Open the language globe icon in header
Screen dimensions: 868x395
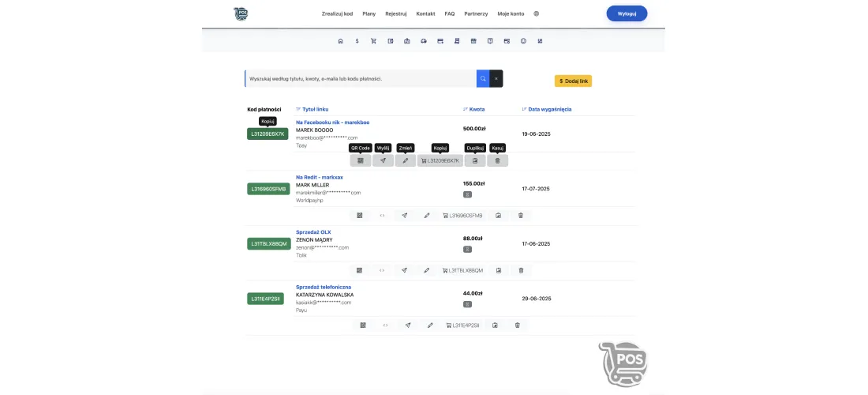(537, 14)
